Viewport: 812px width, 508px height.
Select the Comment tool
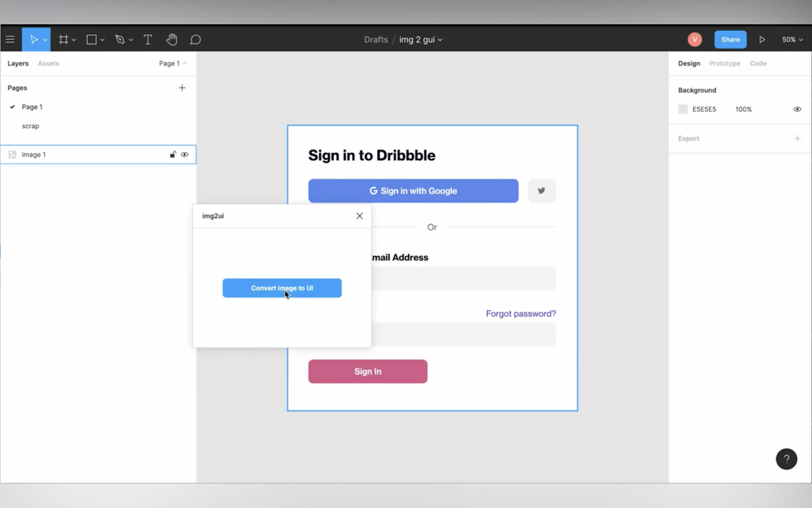pos(195,40)
